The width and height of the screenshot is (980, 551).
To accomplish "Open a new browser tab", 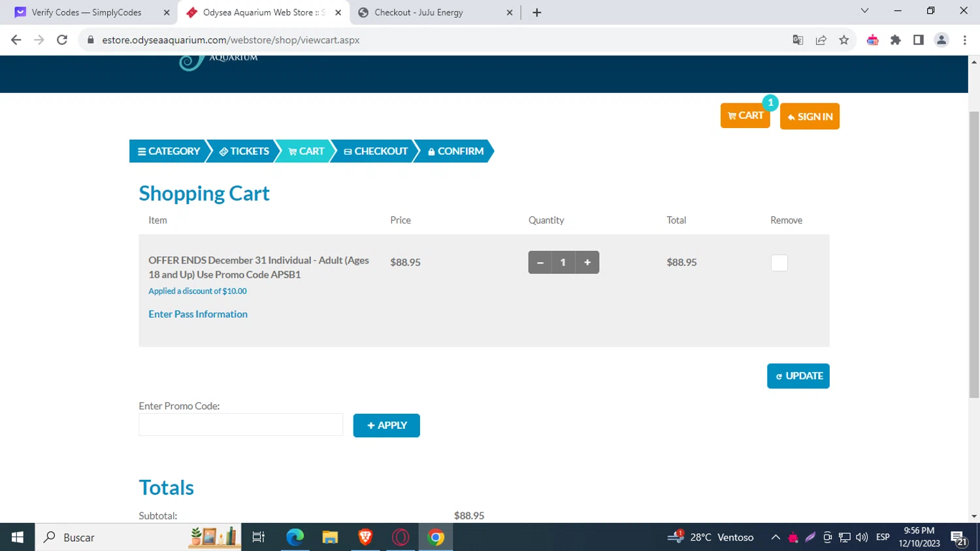I will pyautogui.click(x=537, y=12).
